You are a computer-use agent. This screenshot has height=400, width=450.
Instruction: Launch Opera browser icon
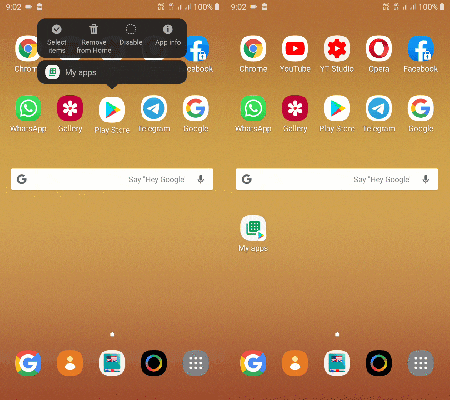[x=379, y=49]
